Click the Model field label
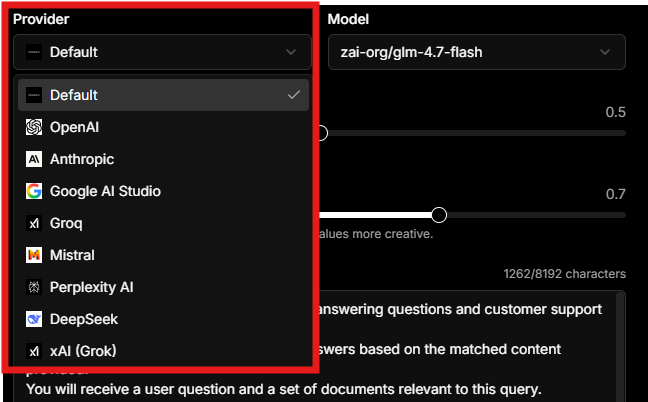Screen dimensions: 648x402 [x=348, y=19]
